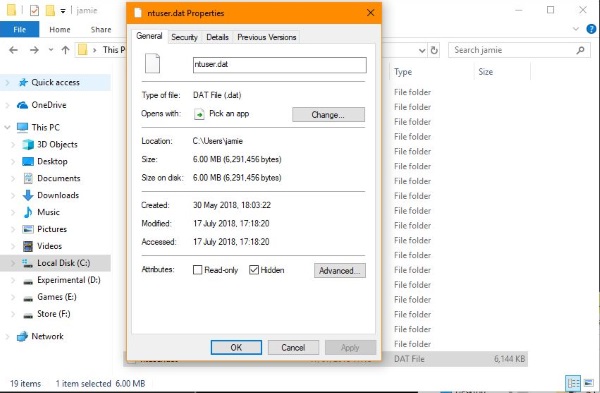600x393 pixels.
Task: Click the Games (E:) drive icon
Action: click(x=28, y=298)
